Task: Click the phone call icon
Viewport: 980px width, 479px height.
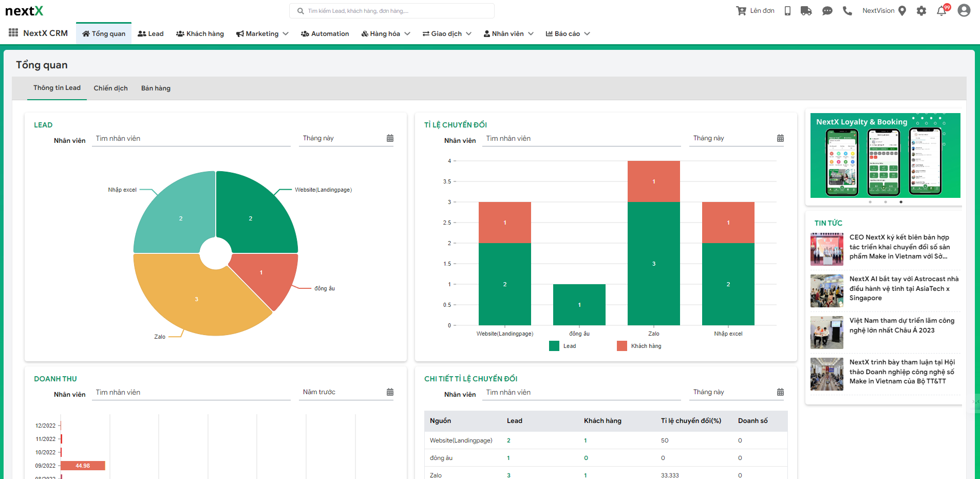Action: coord(847,11)
